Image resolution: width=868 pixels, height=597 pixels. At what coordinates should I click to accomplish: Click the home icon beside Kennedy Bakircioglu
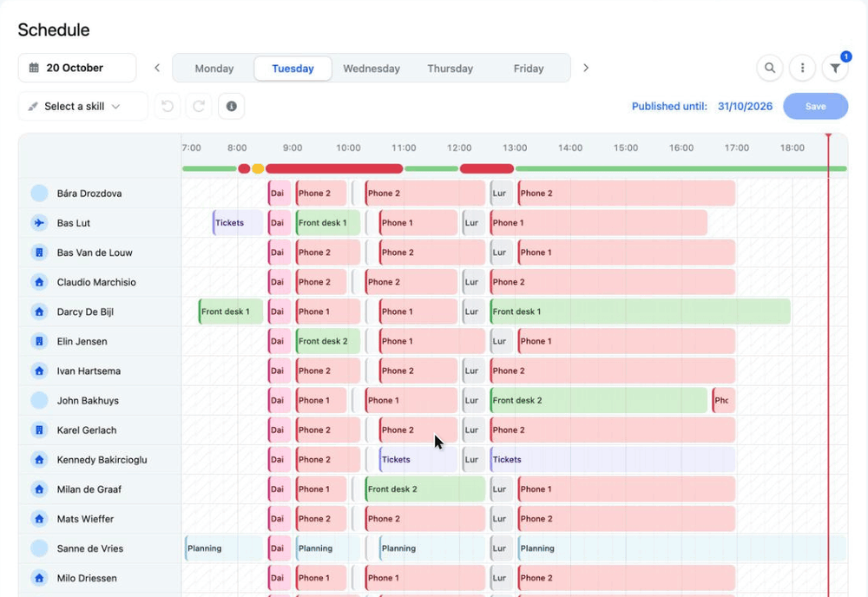click(x=39, y=460)
